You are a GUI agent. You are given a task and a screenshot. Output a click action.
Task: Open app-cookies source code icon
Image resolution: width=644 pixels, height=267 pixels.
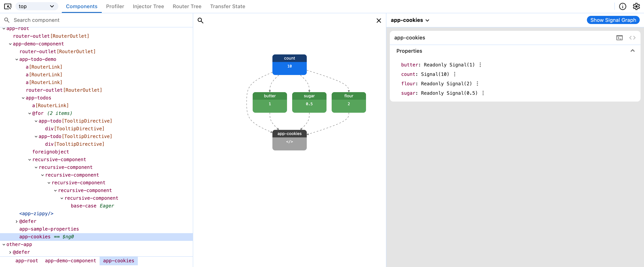click(x=632, y=38)
